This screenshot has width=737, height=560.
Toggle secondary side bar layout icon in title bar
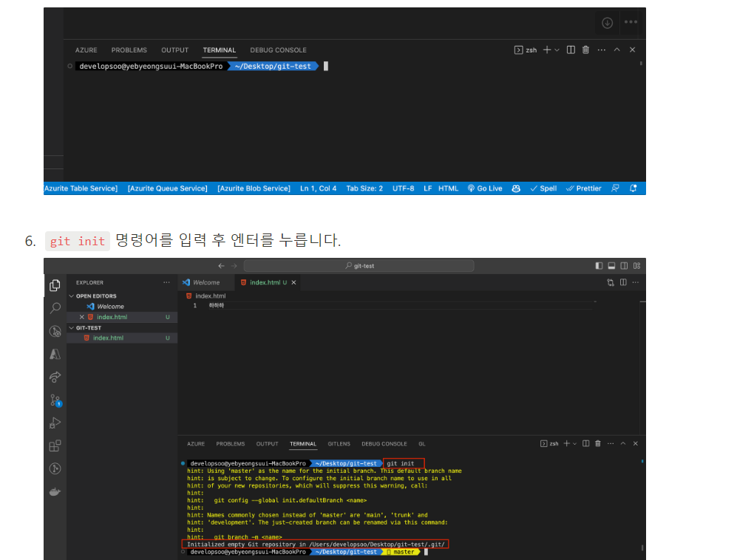[624, 266]
